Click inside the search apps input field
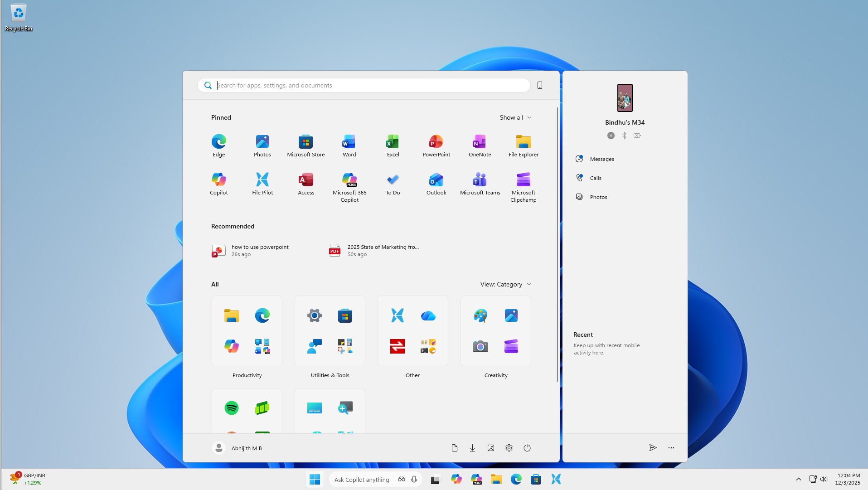Image resolution: width=868 pixels, height=490 pixels. click(x=363, y=85)
